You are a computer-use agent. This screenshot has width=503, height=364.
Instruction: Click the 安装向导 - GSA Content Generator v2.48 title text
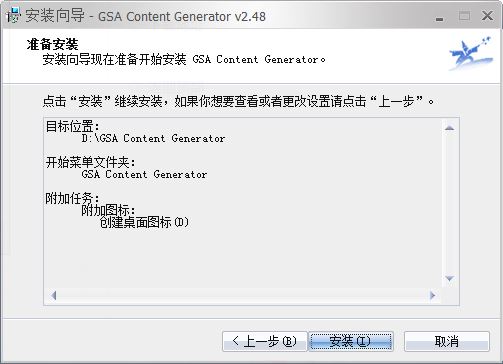click(146, 16)
